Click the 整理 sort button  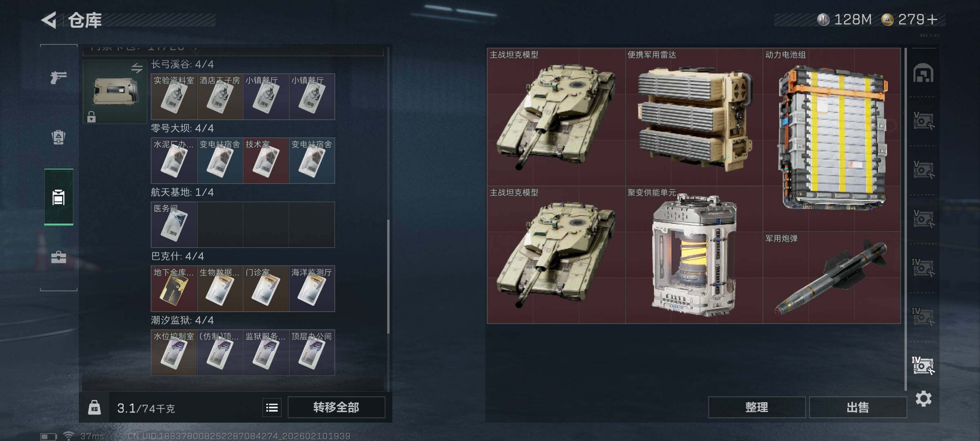(x=757, y=408)
